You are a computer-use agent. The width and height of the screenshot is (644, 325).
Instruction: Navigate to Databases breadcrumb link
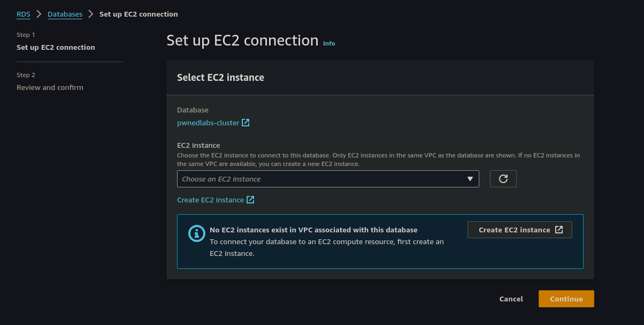point(65,14)
